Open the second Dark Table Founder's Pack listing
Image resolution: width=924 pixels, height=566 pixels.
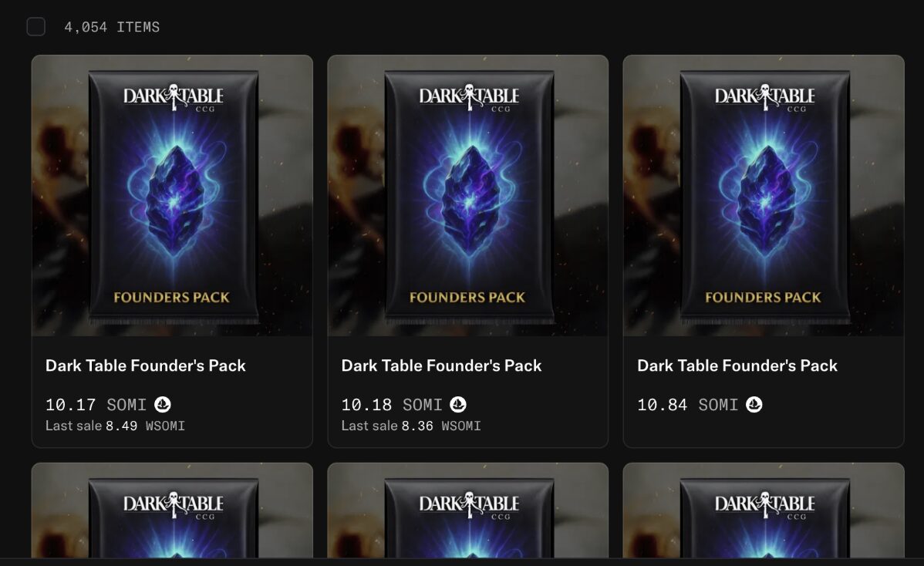point(467,196)
